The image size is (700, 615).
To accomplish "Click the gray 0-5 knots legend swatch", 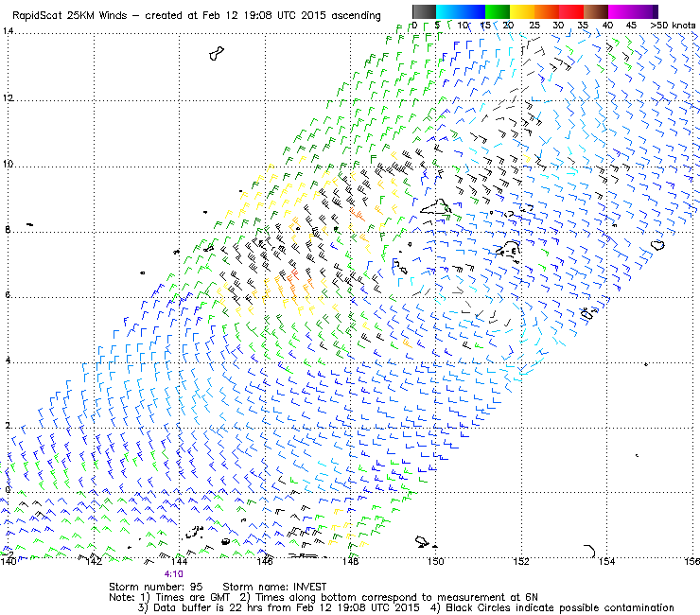I will [x=424, y=11].
